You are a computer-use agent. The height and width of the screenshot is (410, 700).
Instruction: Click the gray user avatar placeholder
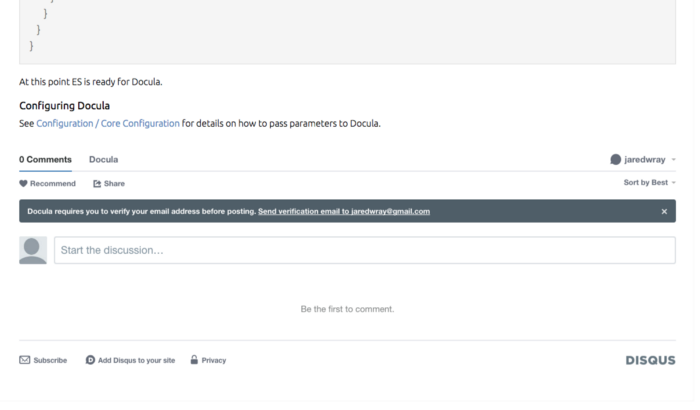pyautogui.click(x=33, y=250)
